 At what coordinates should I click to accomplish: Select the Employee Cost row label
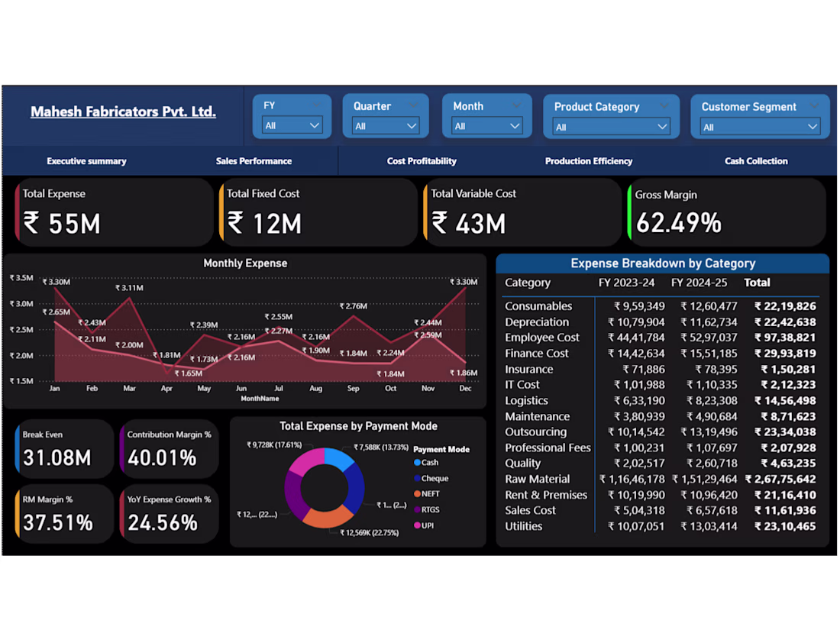pyautogui.click(x=541, y=338)
